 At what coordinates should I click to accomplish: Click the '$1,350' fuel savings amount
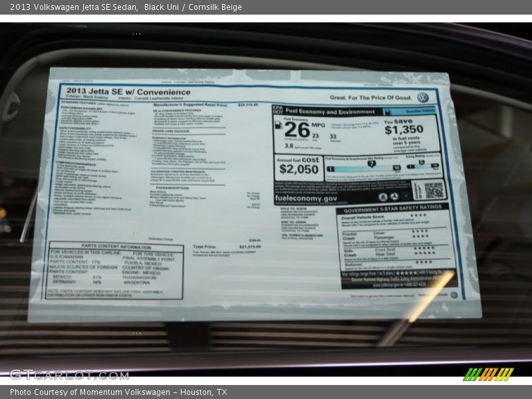pyautogui.click(x=404, y=130)
